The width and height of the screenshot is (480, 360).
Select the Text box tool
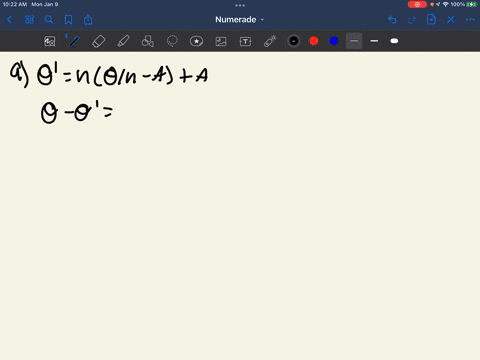[245, 41]
